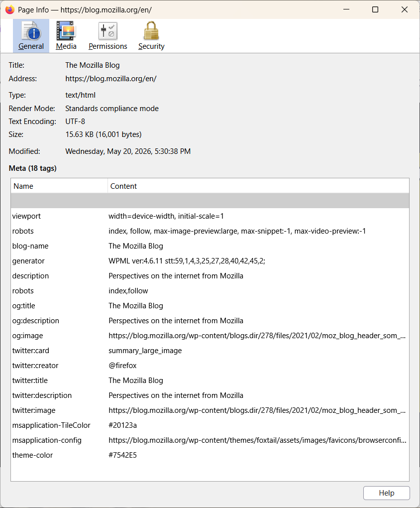Click the UTF-8 text encoding value

(x=75, y=122)
